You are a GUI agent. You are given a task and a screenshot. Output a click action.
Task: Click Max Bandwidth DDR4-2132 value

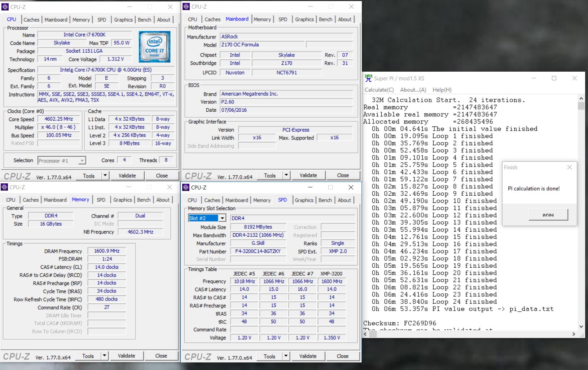click(x=258, y=235)
